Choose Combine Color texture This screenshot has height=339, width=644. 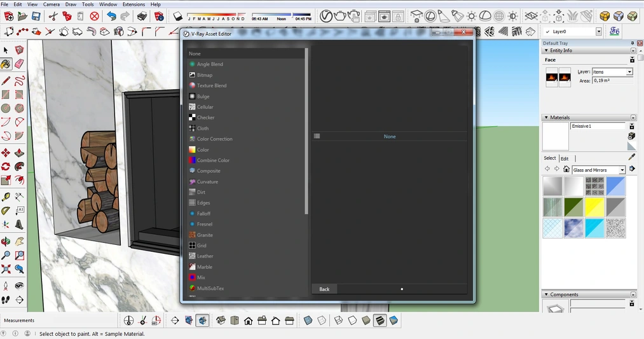click(x=213, y=160)
